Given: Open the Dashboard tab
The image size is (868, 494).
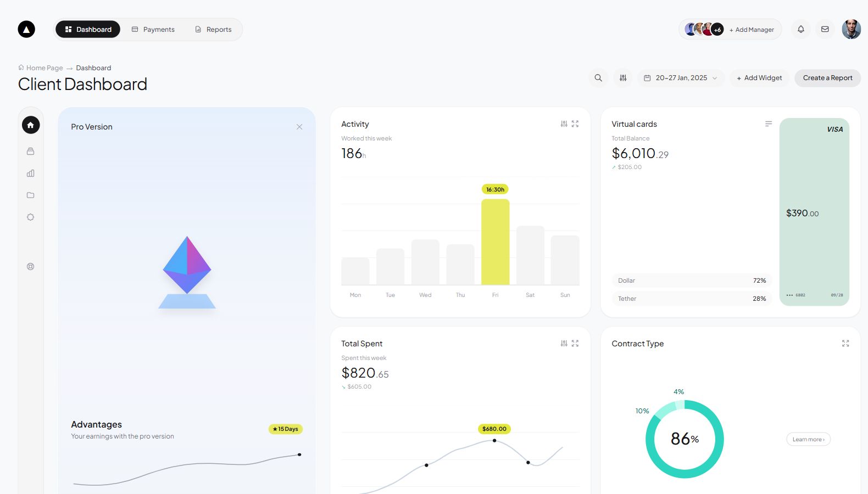Looking at the screenshot, I should [x=88, y=29].
